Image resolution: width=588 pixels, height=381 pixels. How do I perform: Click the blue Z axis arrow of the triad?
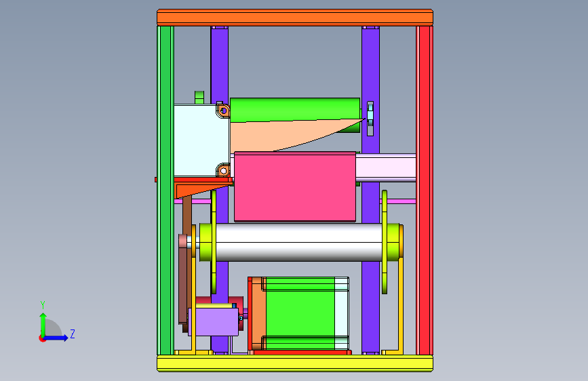[56, 338]
